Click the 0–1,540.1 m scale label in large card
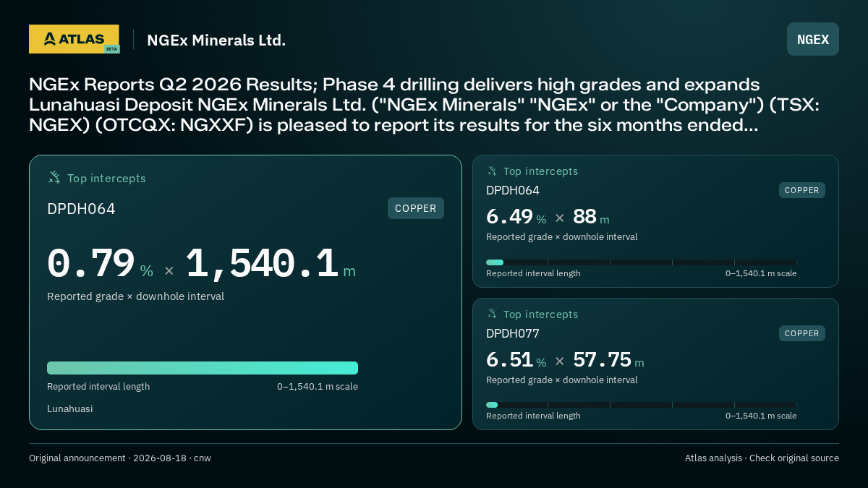 click(x=318, y=387)
